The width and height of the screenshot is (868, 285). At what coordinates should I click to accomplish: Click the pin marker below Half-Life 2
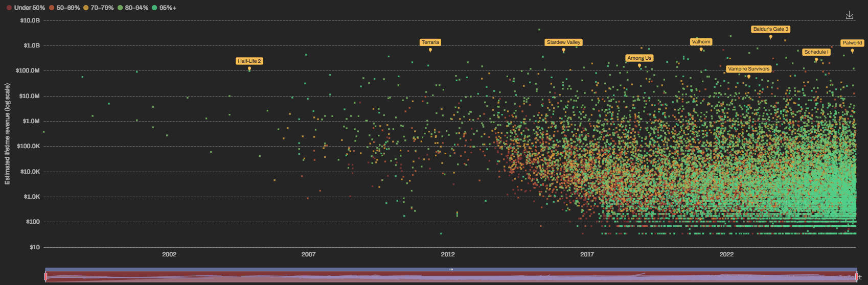pyautogui.click(x=249, y=68)
